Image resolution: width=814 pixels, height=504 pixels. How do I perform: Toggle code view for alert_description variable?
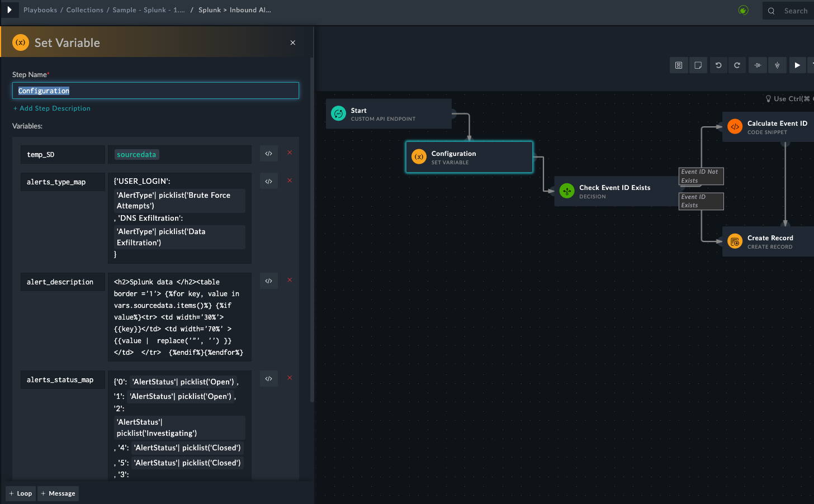tap(269, 281)
